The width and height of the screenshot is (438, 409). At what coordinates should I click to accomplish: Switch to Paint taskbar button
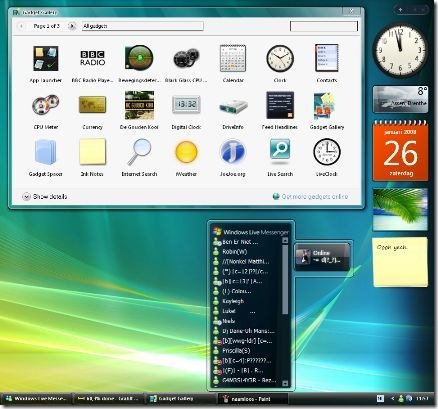click(252, 399)
